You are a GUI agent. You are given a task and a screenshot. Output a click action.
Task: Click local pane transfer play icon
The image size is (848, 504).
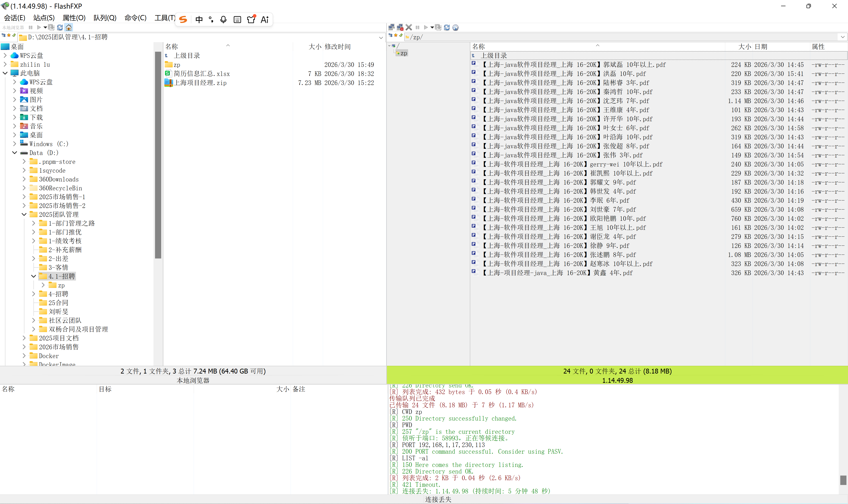coord(39,27)
